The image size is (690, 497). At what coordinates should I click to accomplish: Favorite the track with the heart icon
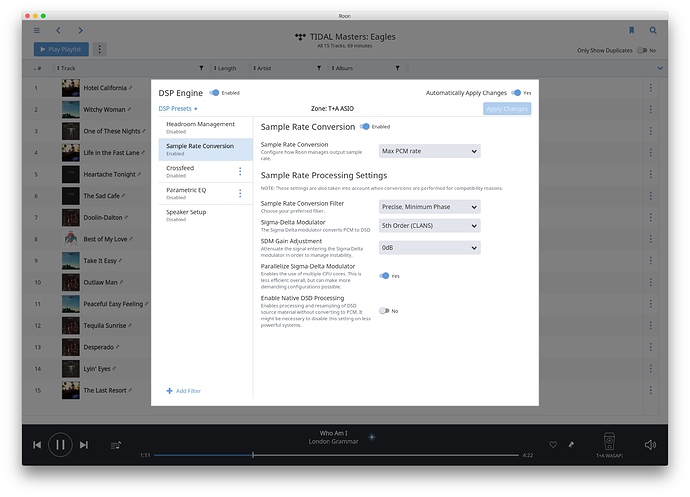point(553,445)
